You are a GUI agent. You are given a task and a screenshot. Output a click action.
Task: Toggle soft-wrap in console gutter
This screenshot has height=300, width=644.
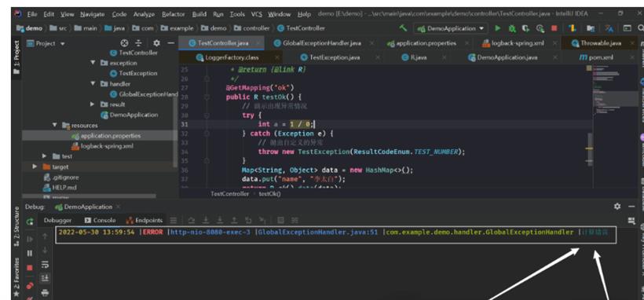click(x=46, y=264)
